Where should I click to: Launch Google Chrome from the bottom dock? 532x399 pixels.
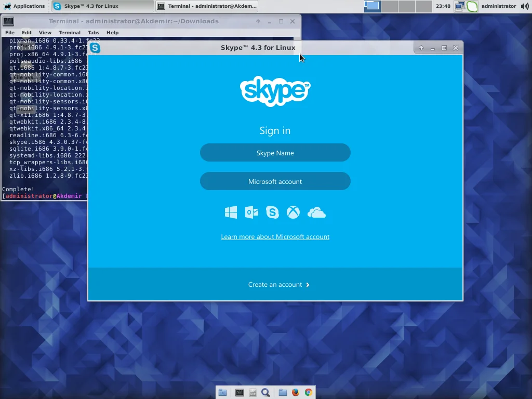[x=309, y=393]
